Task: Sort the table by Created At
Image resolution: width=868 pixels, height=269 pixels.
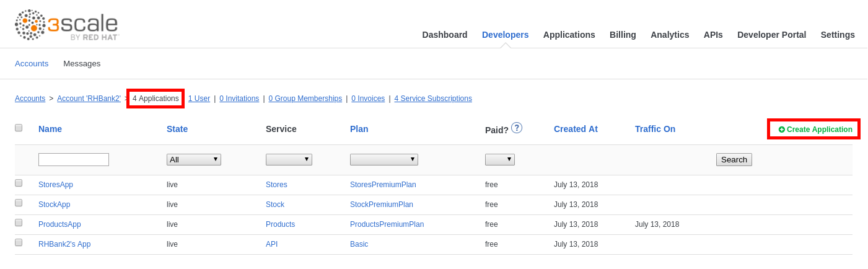Action: tap(575, 129)
